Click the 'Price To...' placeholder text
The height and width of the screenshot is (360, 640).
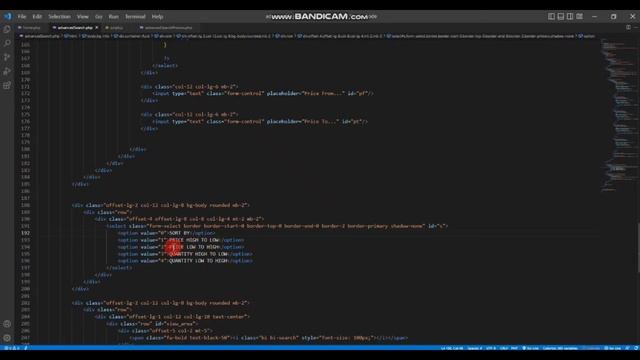point(321,121)
